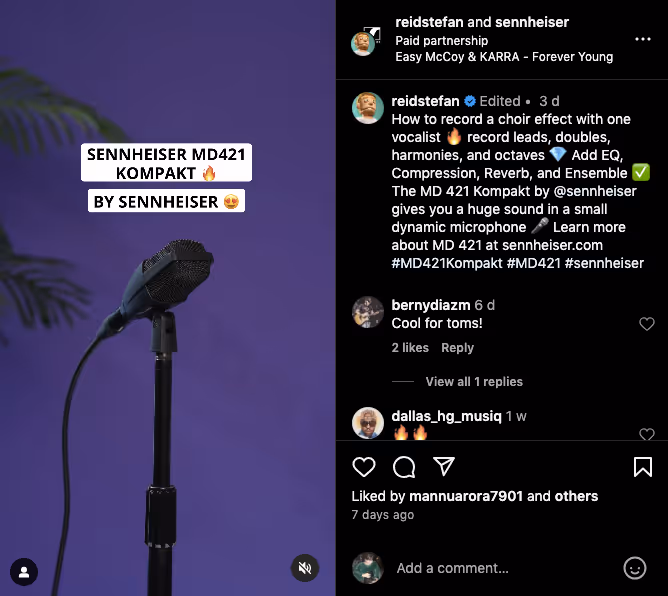
Task: Open reidstefan's avatar in caption
Action: click(368, 108)
